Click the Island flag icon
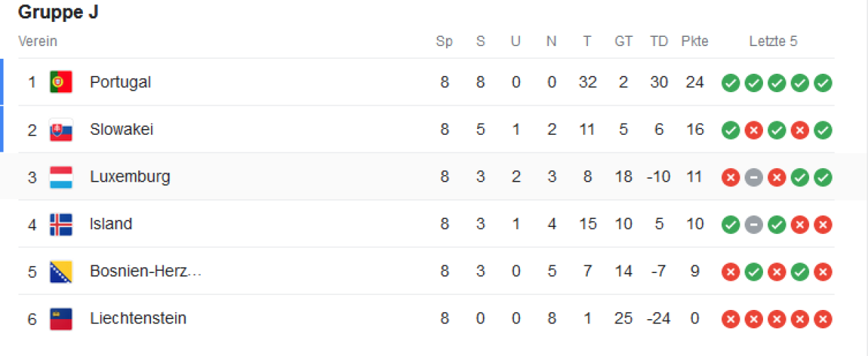The height and width of the screenshot is (356, 868). pyautogui.click(x=61, y=224)
